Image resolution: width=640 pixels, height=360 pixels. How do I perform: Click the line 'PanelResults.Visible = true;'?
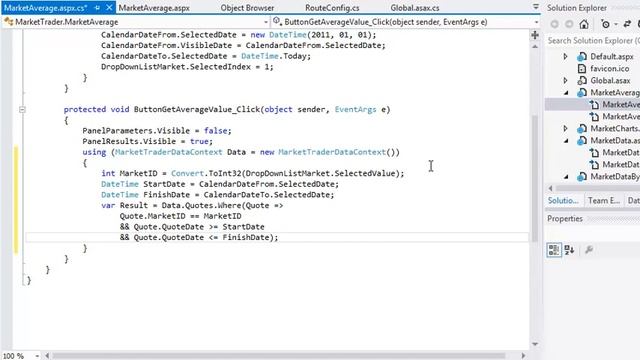tap(147, 141)
